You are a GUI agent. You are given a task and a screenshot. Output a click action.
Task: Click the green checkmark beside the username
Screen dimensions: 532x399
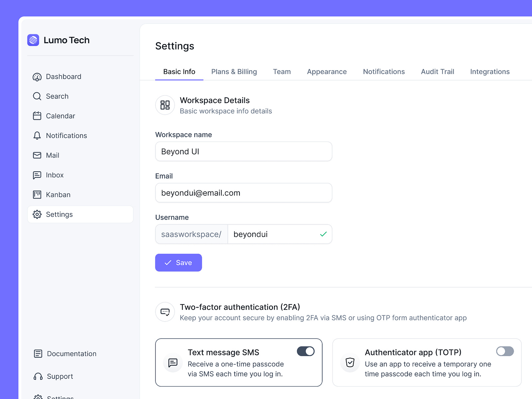(x=323, y=234)
